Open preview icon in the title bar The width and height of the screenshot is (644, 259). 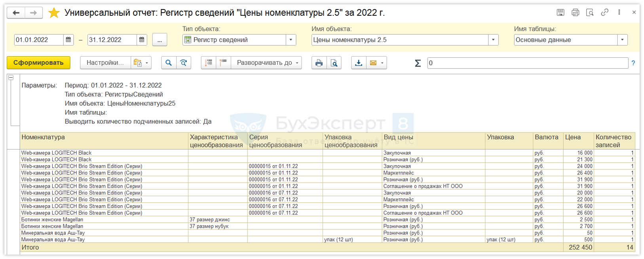click(x=590, y=12)
